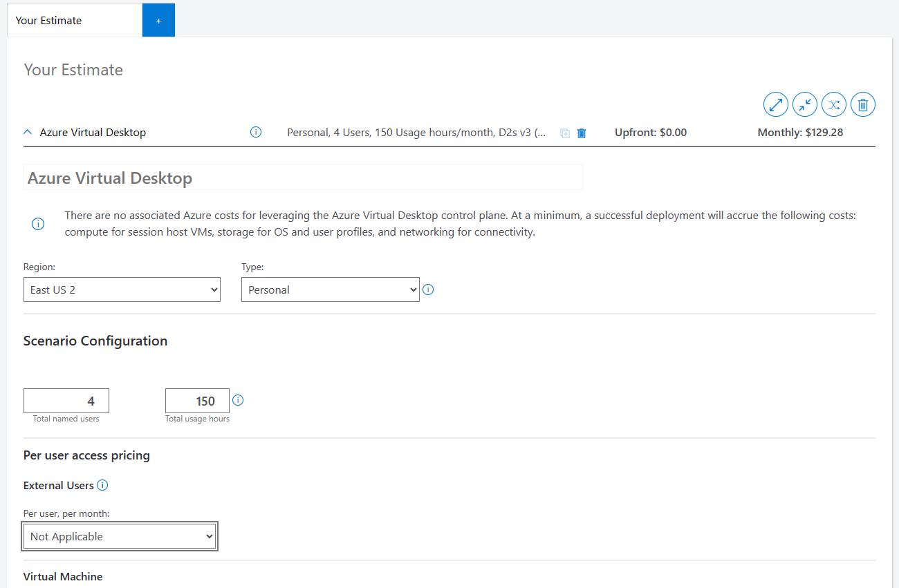This screenshot has height=588, width=899.
Task: Edit the Azure Virtual Desktop name field
Action: click(304, 178)
